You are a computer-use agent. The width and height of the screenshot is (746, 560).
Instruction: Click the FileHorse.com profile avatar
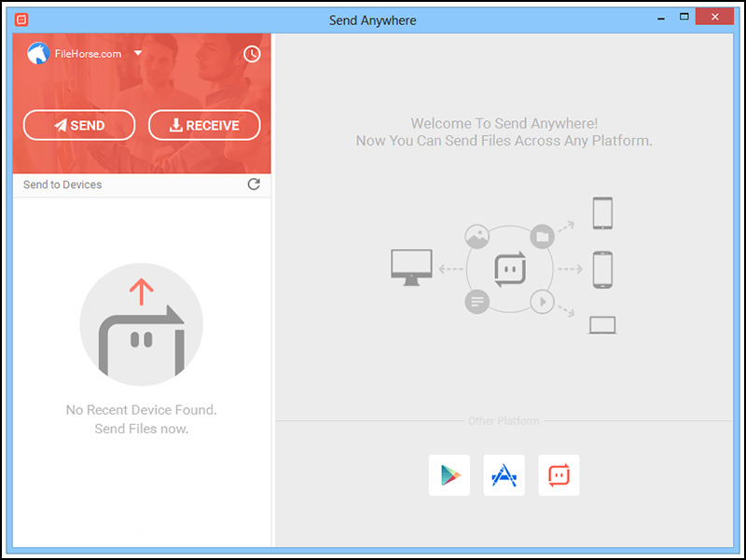[x=37, y=53]
